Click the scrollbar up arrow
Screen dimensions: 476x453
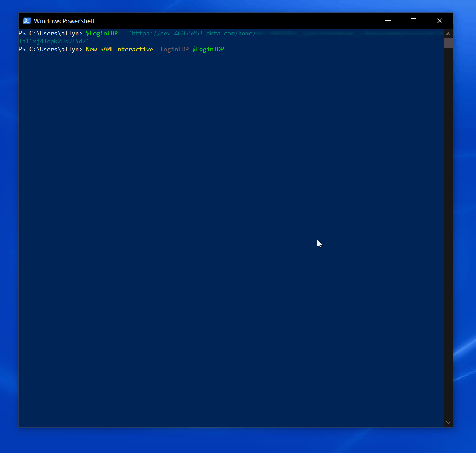point(448,34)
